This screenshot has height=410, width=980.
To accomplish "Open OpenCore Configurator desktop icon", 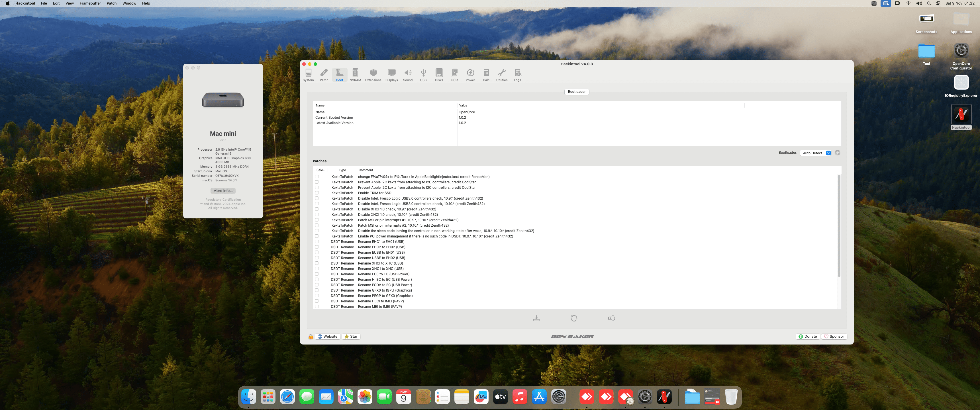I will [x=961, y=56].
